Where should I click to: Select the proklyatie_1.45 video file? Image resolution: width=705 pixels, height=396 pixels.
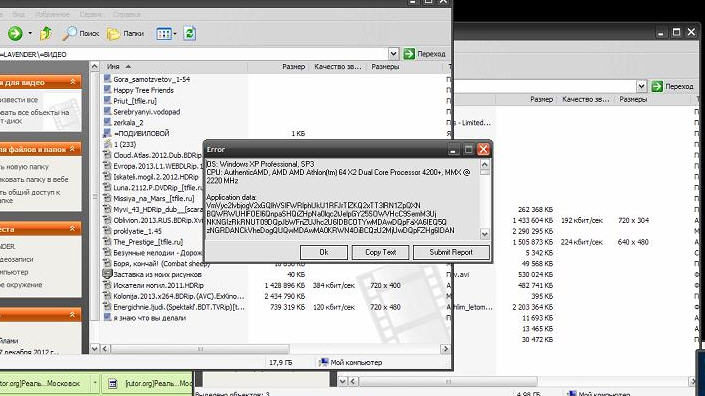tap(132, 231)
